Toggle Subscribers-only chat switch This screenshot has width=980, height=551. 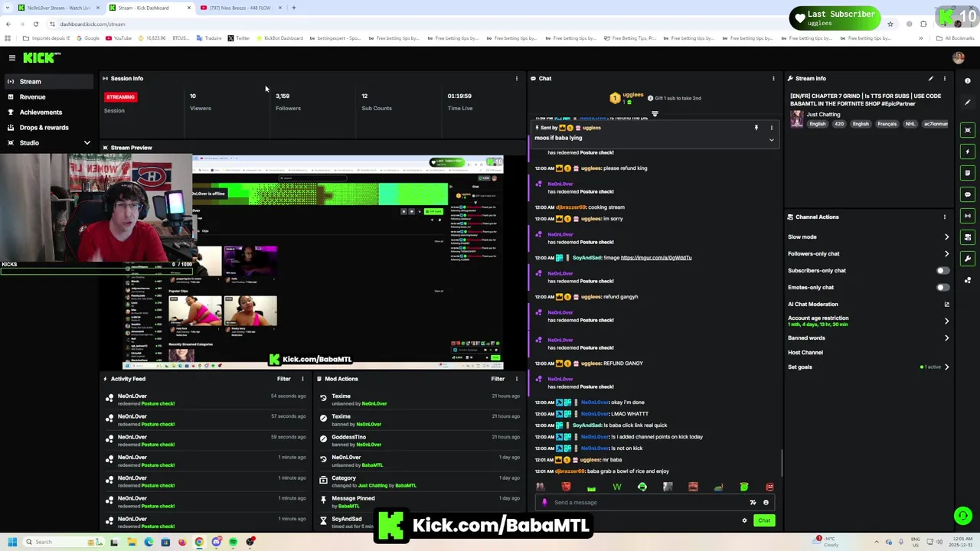[942, 270]
